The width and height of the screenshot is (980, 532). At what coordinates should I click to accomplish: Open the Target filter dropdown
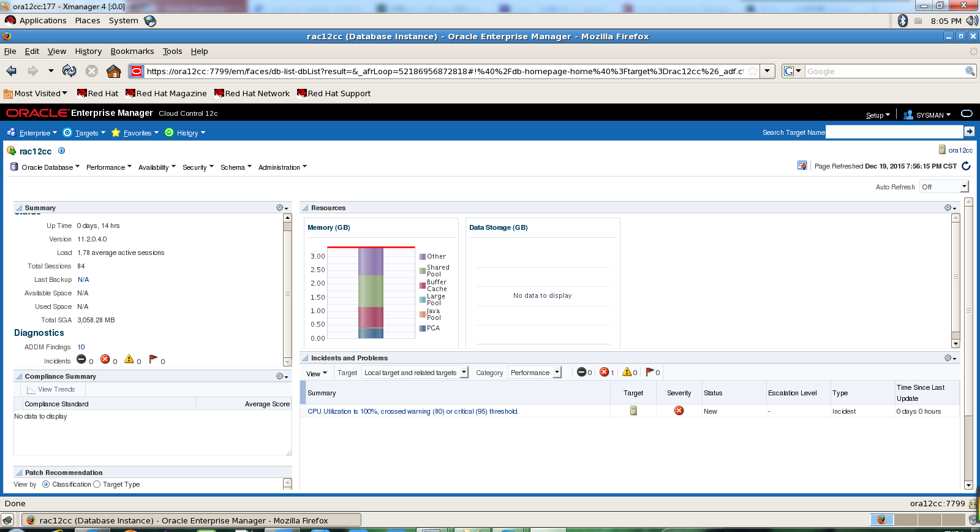tap(415, 373)
